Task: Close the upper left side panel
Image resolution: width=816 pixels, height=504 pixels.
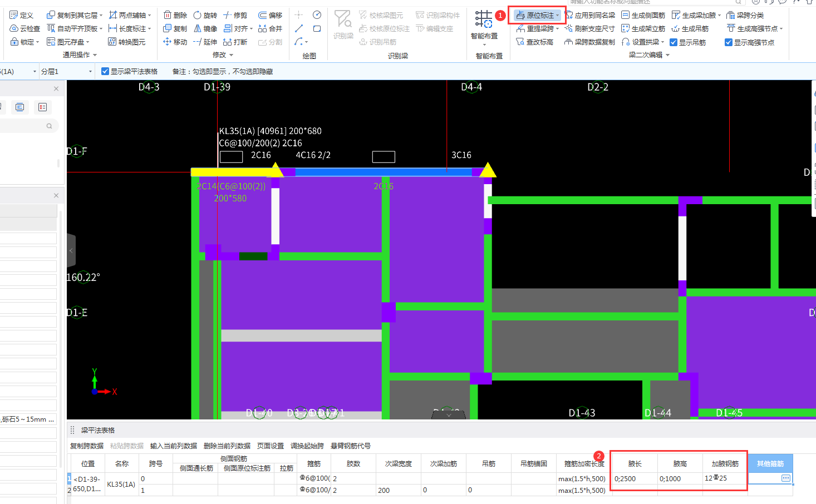Action: (56, 88)
